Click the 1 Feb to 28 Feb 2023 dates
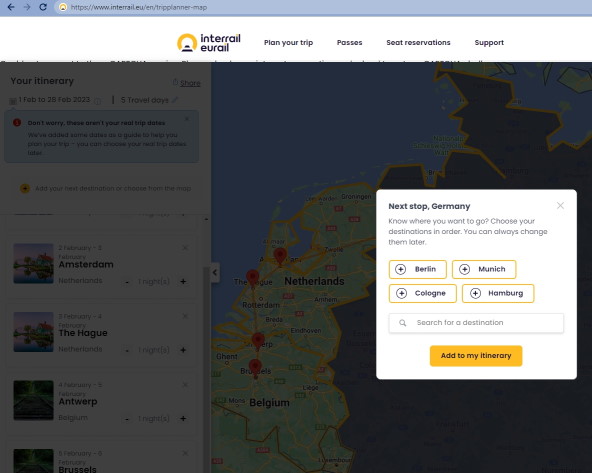Screen dimensions: 592x473 [54, 100]
